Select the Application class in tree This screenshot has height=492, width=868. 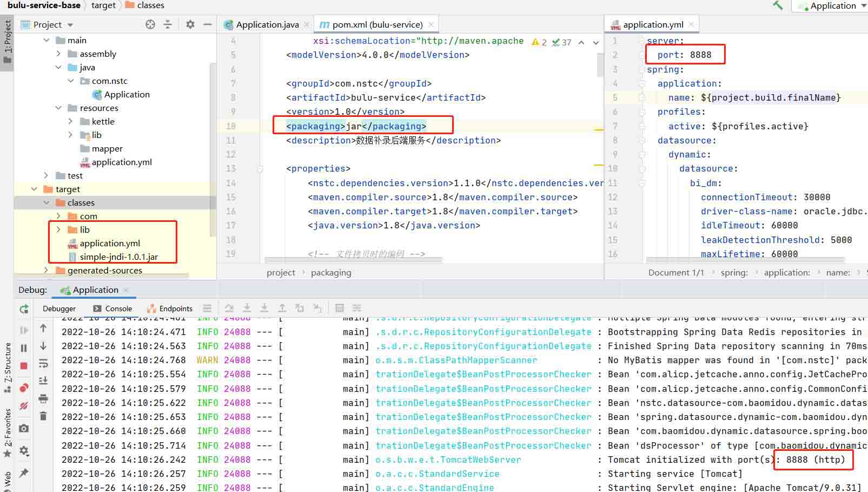pyautogui.click(x=121, y=94)
